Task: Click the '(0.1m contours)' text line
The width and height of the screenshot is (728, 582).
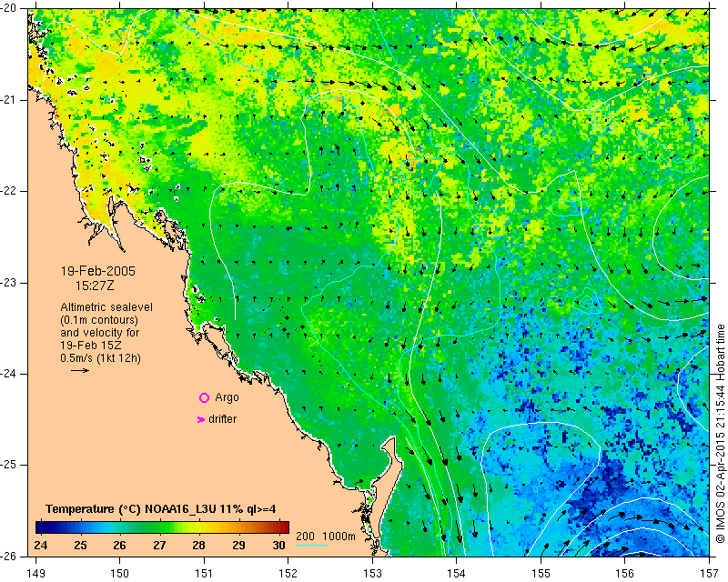Action: pyautogui.click(x=99, y=320)
